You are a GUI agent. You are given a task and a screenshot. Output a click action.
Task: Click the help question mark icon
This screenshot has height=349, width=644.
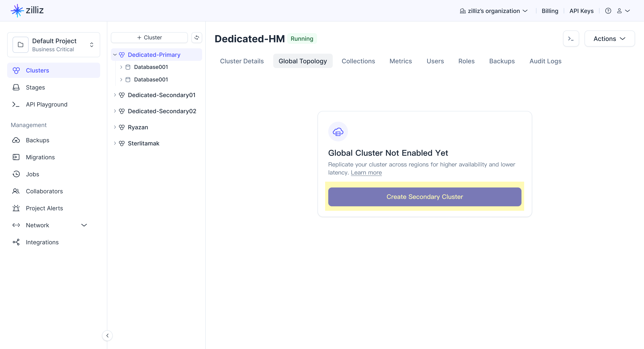coord(608,11)
